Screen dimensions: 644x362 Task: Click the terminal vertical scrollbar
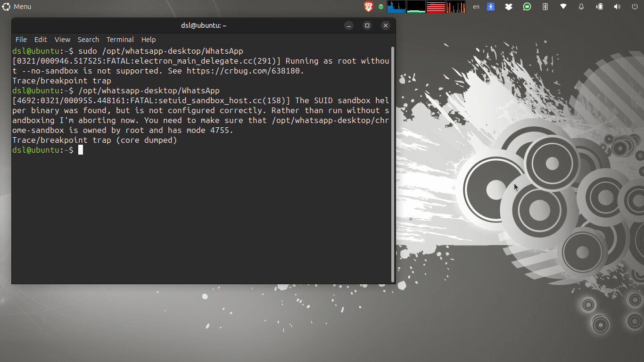point(393,164)
